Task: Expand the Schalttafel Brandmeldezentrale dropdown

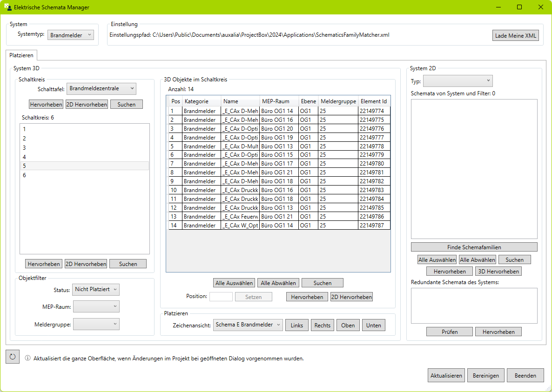Action: point(101,88)
